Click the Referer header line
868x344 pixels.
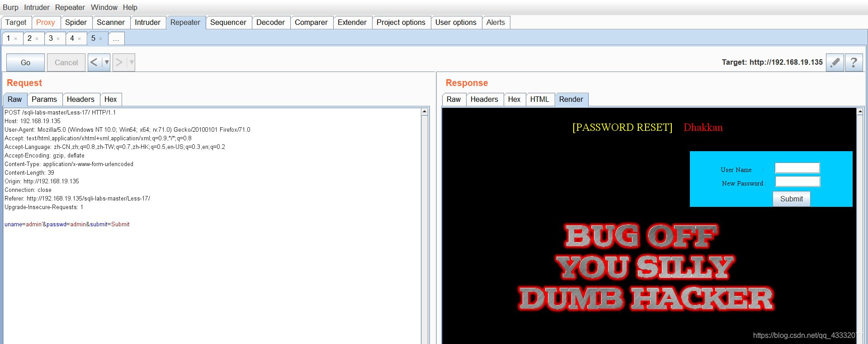coord(77,199)
